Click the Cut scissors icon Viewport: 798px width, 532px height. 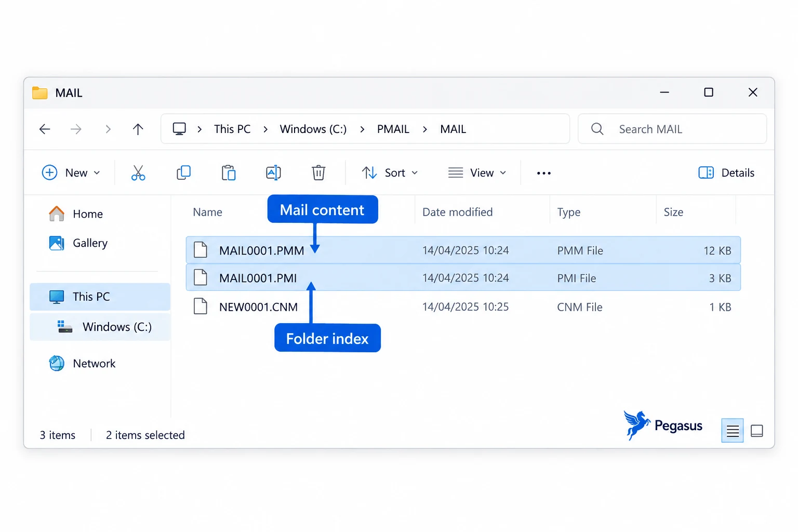(138, 172)
